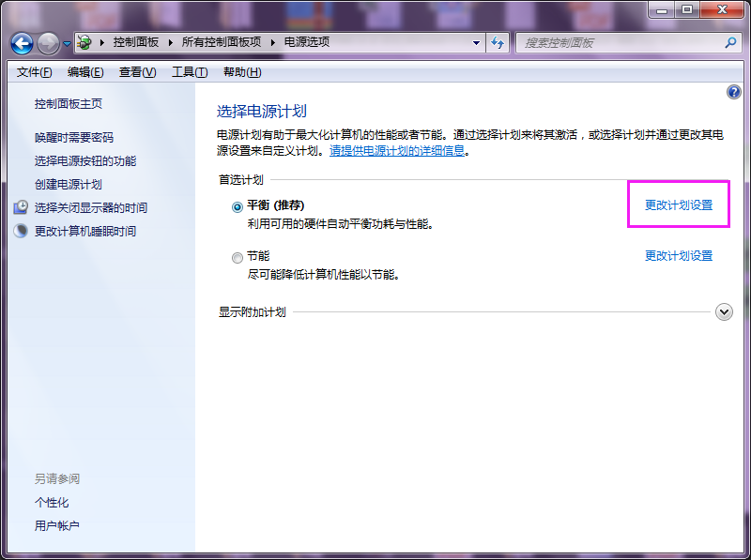Open recent pages dropdown next to Forward
Screen dimensions: 751x560
(x=67, y=43)
